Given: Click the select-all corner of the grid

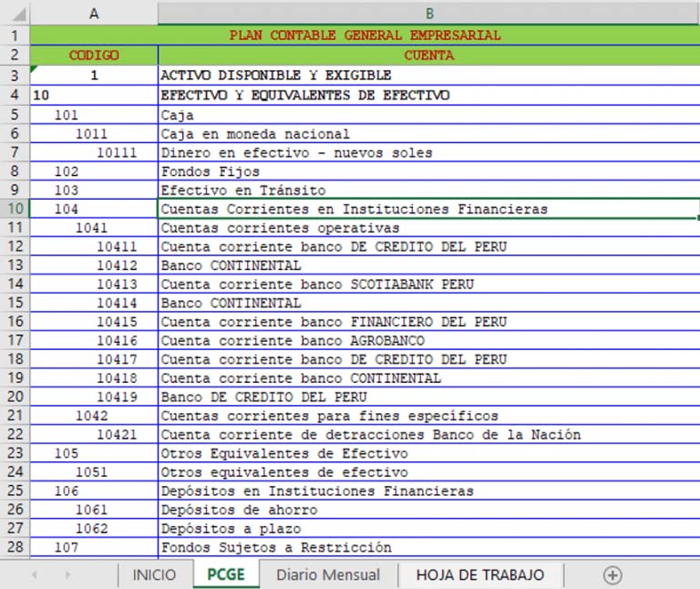Looking at the screenshot, I should click(x=15, y=14).
